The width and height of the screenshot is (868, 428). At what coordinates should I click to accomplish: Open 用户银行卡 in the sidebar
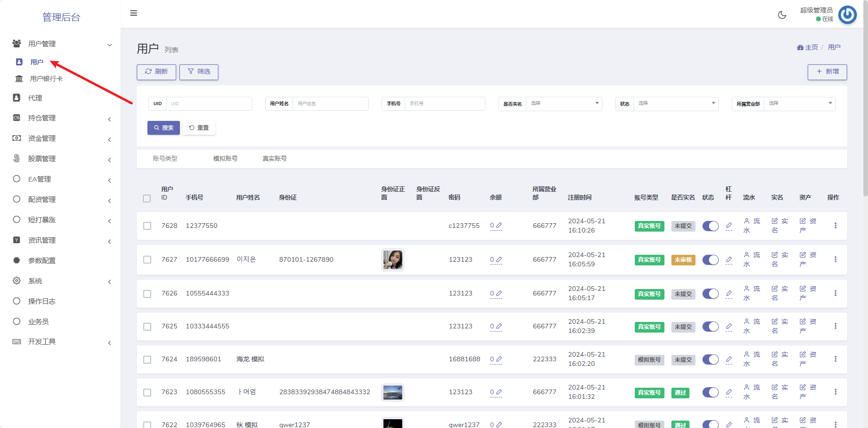tap(46, 79)
